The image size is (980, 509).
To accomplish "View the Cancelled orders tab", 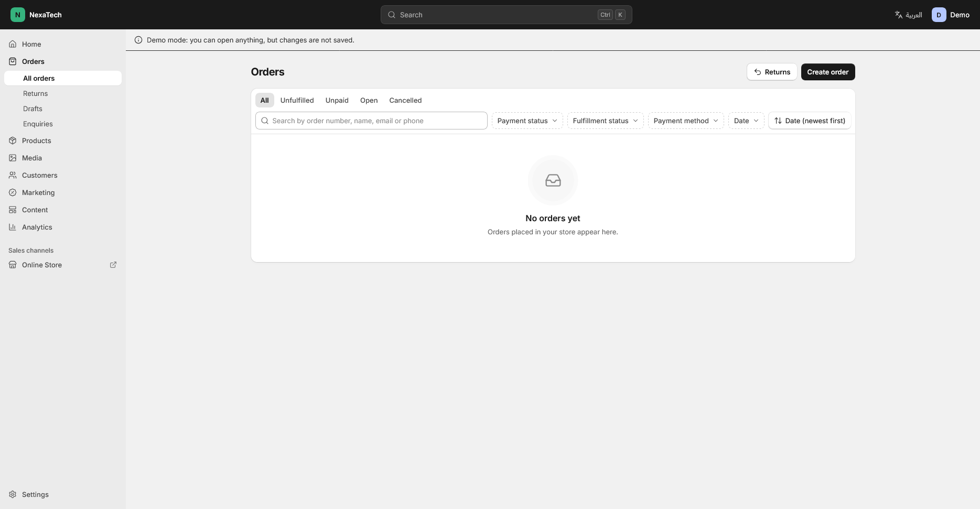I will (405, 100).
